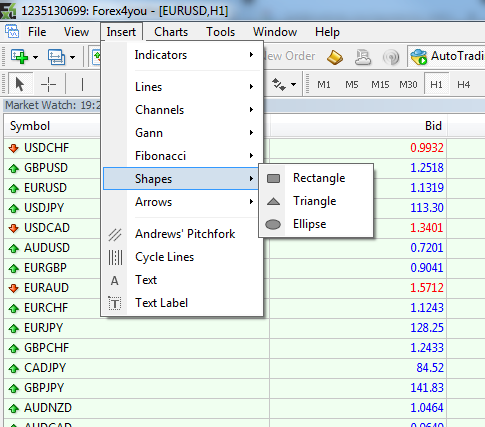Switch chart to M15 timeframe
This screenshot has width=485, height=427.
coord(380,85)
